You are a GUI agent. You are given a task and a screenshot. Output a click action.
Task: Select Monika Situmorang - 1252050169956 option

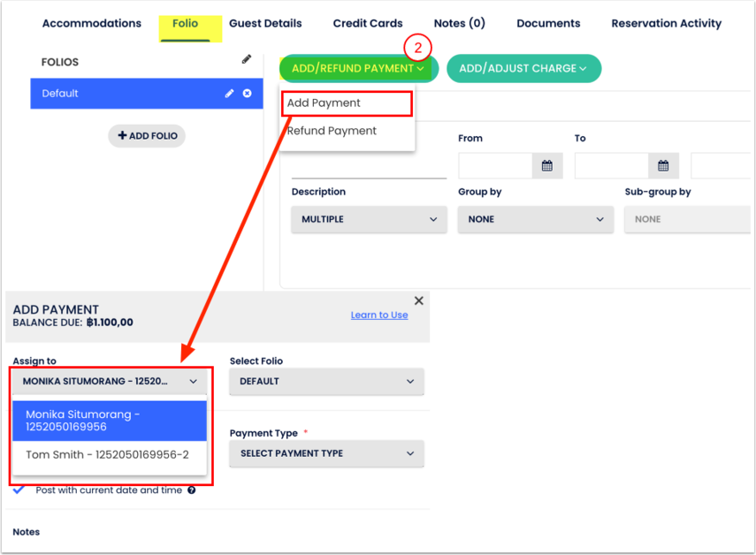coord(110,421)
